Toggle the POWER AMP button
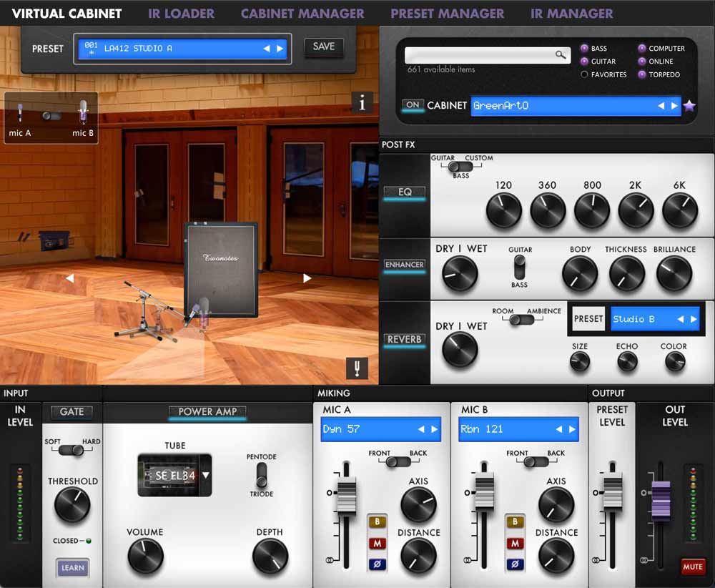The image size is (715, 588). tap(207, 412)
